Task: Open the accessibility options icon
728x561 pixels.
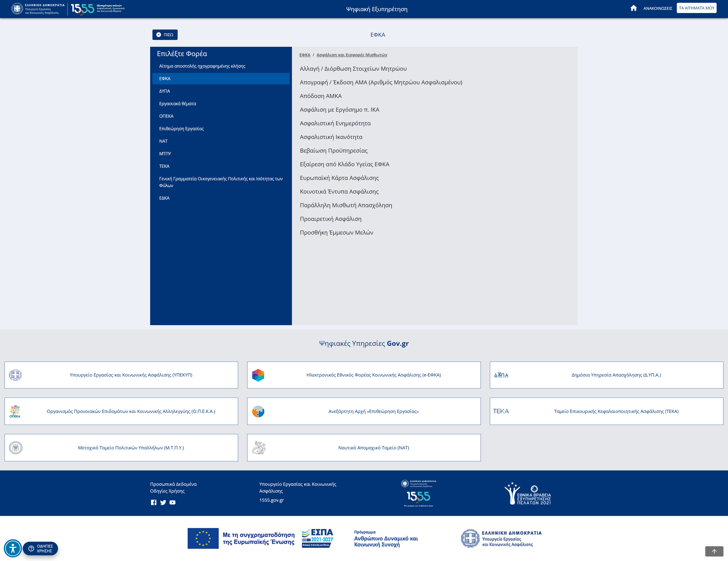Action: tap(13, 548)
